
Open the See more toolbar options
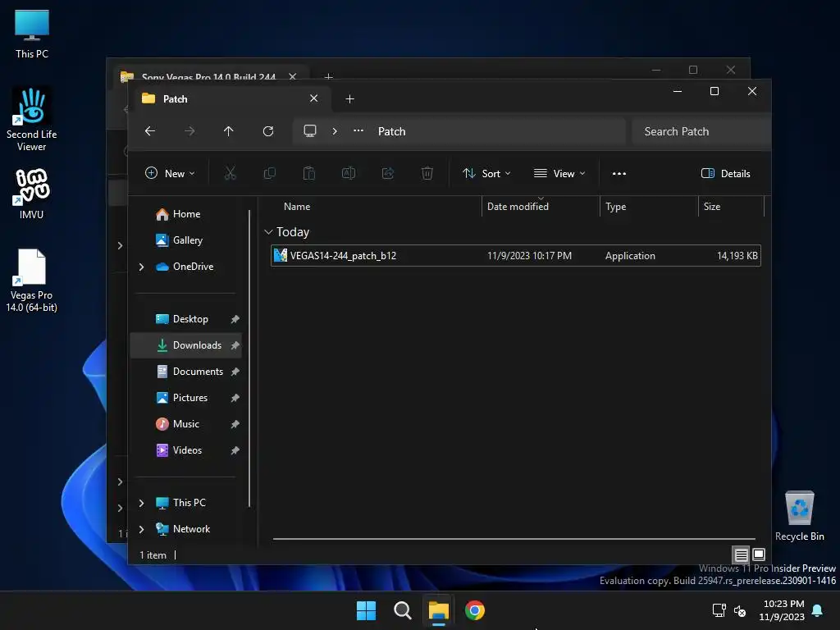coord(619,174)
